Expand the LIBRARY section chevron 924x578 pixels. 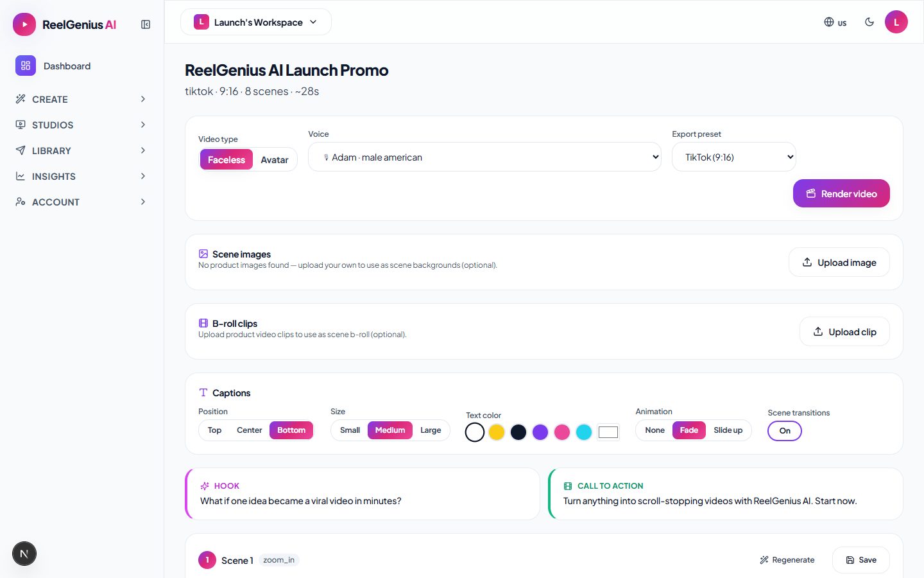143,150
